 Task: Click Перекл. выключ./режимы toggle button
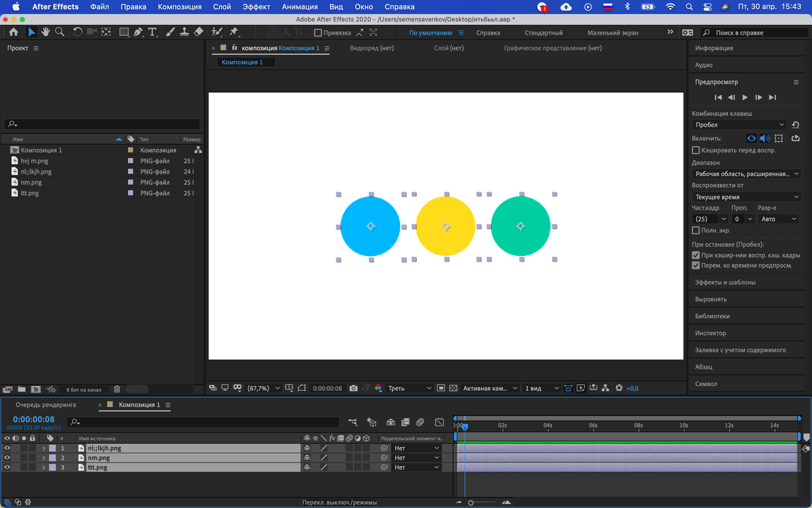coord(340,503)
